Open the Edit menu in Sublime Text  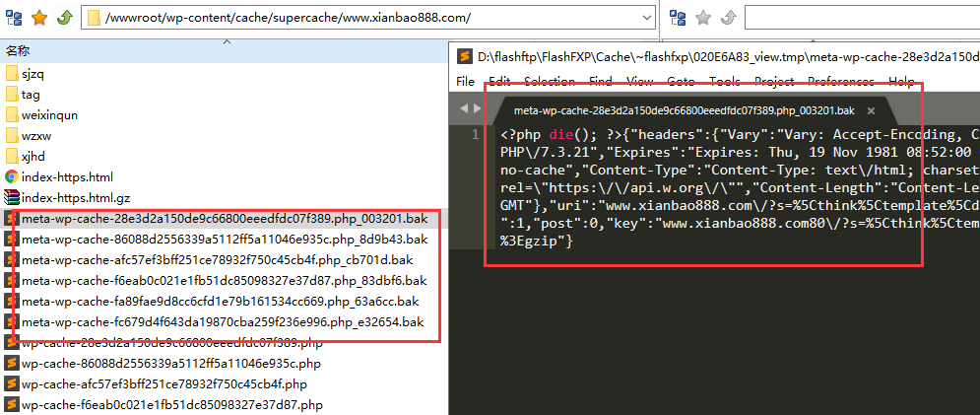tap(499, 82)
